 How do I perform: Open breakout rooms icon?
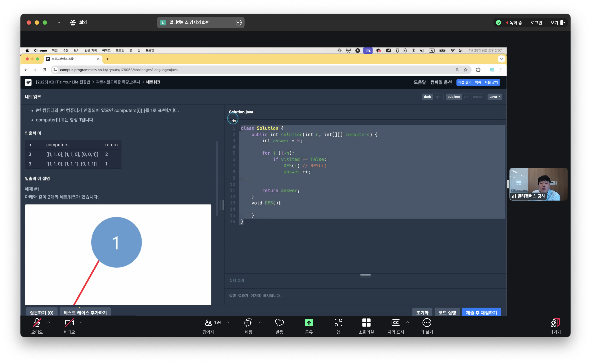point(366,323)
